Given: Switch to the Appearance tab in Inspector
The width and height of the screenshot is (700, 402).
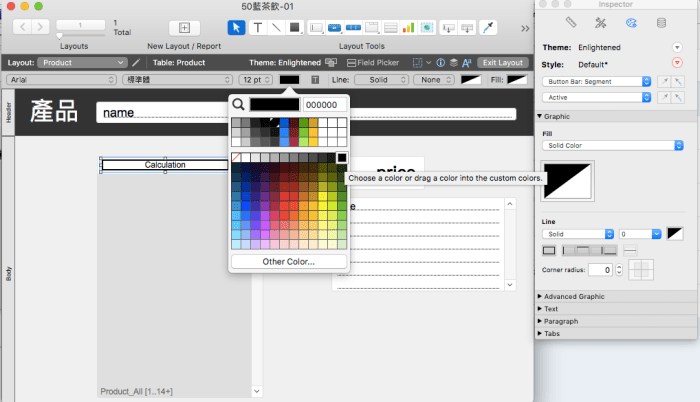Looking at the screenshot, I should coord(630,22).
